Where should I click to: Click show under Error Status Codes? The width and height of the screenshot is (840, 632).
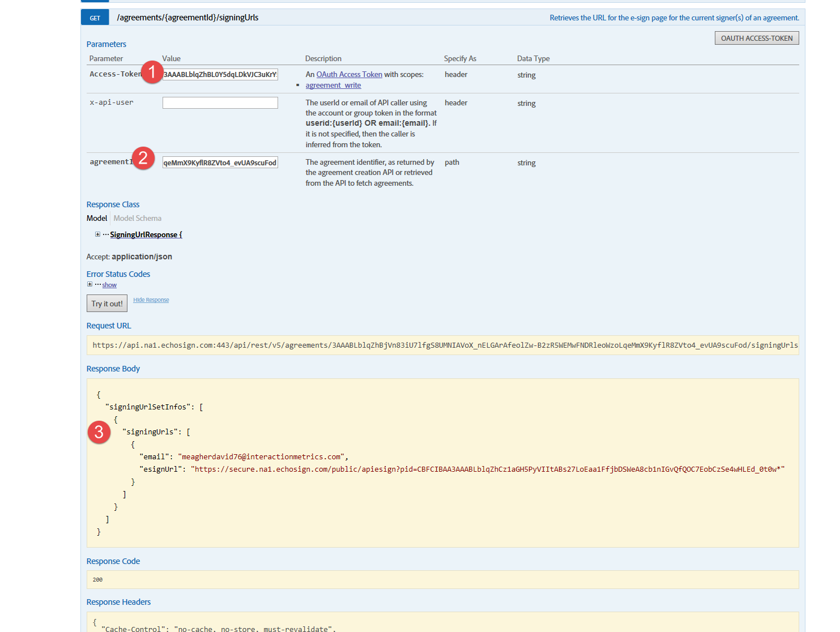(x=109, y=284)
